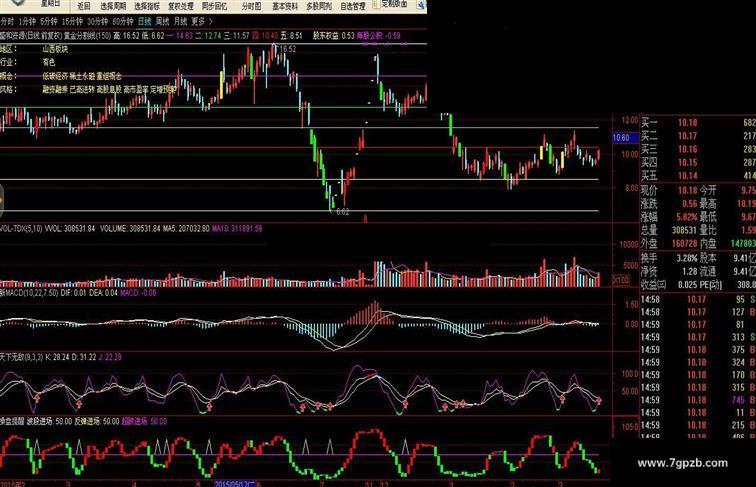Click the 返回 toolbar button
This screenshot has width=756, height=487.
coord(84,6)
